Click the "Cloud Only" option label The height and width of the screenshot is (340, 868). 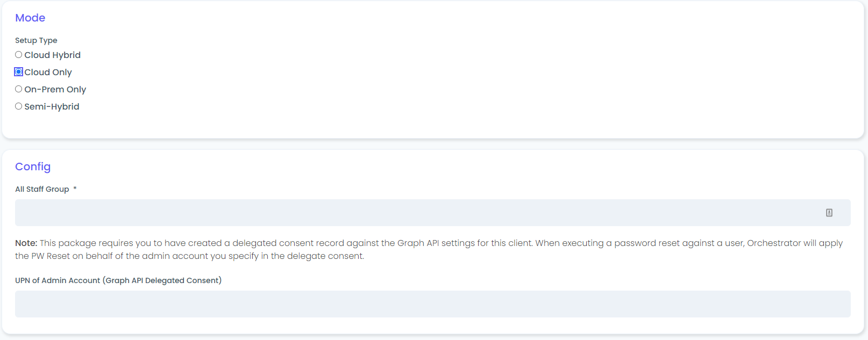pos(48,72)
